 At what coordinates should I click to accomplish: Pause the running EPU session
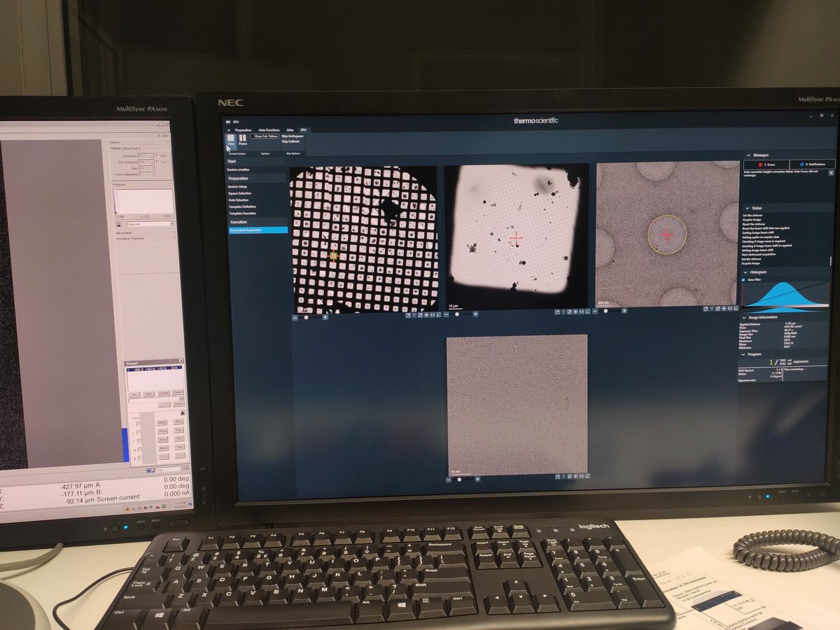click(242, 139)
